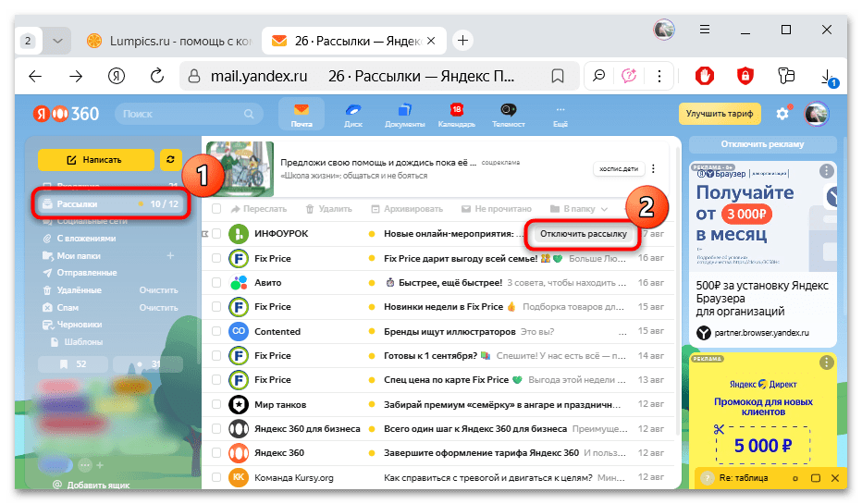Expand the В папку dropdown
862x504 pixels.
click(579, 209)
